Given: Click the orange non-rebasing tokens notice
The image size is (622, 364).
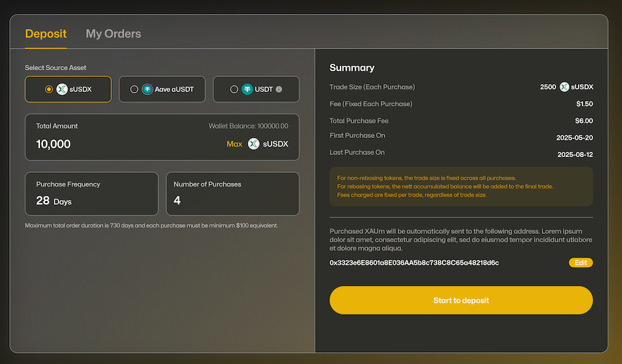Looking at the screenshot, I should [461, 187].
